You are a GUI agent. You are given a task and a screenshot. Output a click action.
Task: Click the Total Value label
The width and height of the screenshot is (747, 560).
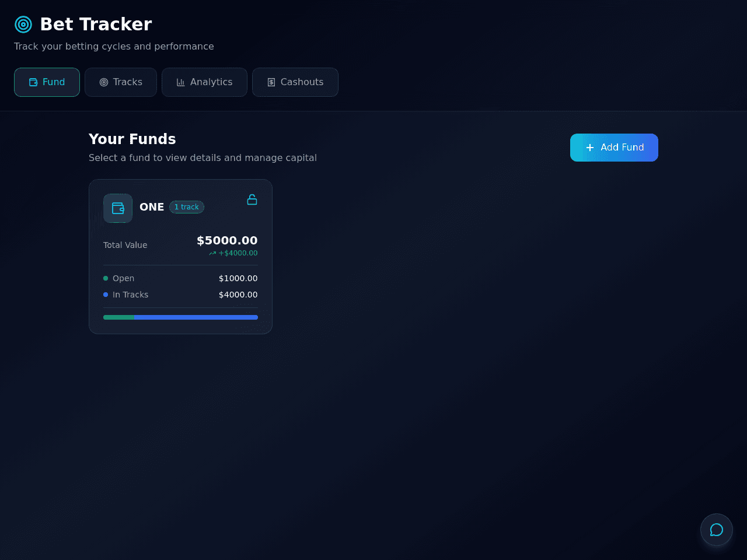[125, 245]
